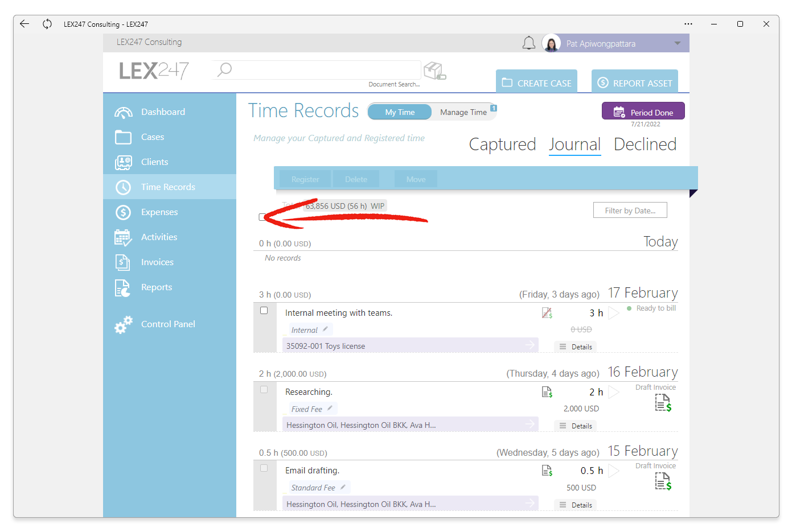The image size is (792, 532).
Task: Click the user avatar picture
Action: coord(551,43)
